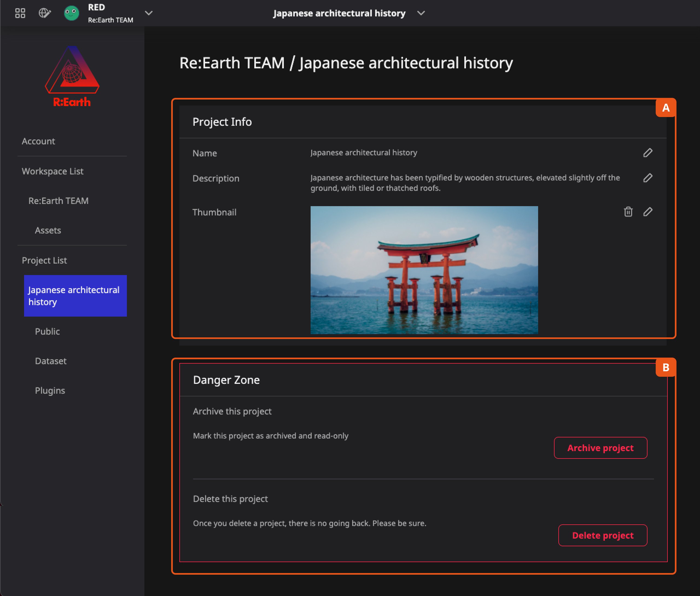700x596 pixels.
Task: Select the Workspace List menu item
Action: 52,170
